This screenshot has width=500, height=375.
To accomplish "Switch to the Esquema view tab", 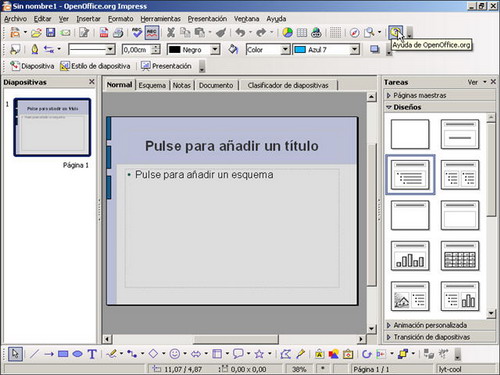I will 152,85.
